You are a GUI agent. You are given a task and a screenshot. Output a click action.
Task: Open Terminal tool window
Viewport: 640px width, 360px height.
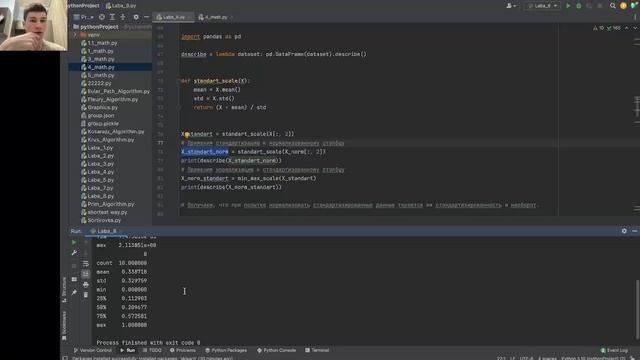tap(317, 350)
